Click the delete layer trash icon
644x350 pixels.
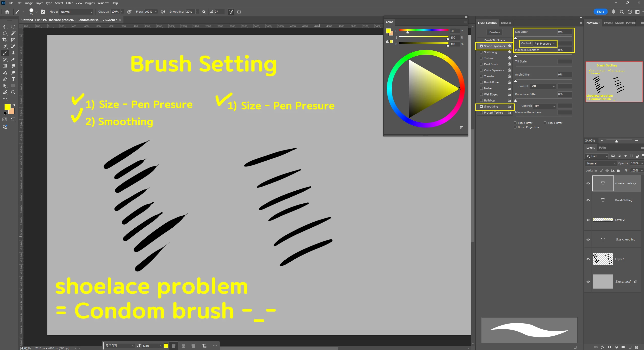click(x=636, y=347)
